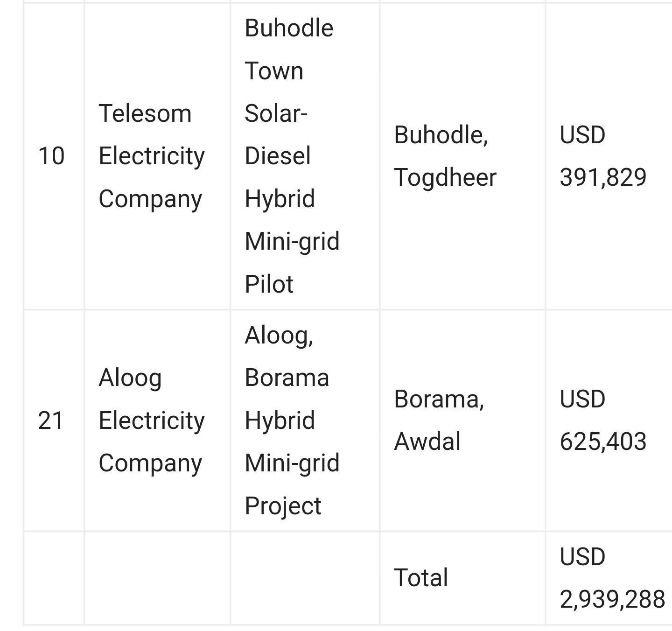
Task: Click row number 21 cell
Action: pyautogui.click(x=54, y=421)
